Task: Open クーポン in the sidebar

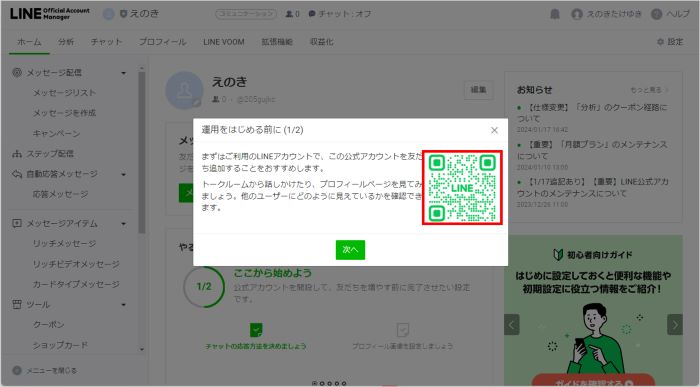Action: (x=48, y=325)
